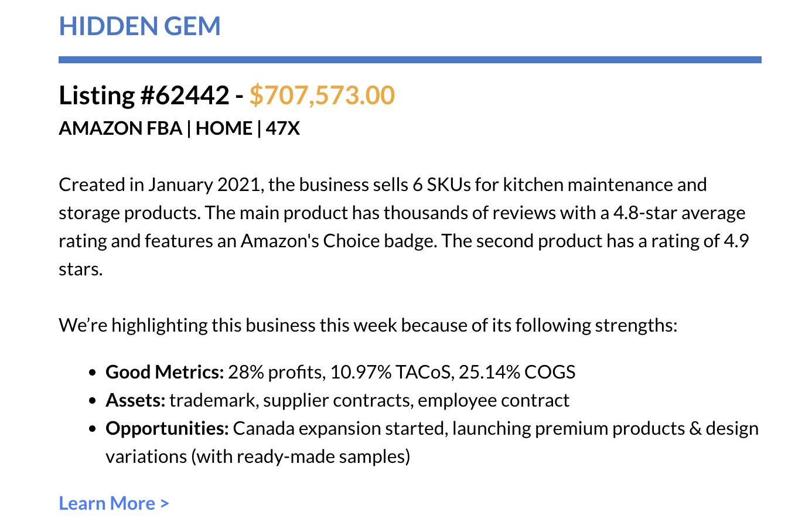Click the "Created in January 2021" text
This screenshot has width=812, height=532.
(x=159, y=185)
